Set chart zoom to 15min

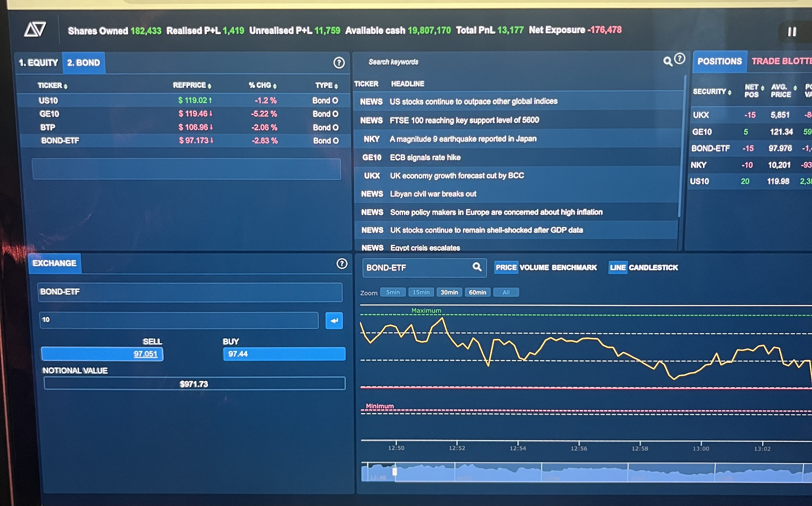(x=421, y=292)
